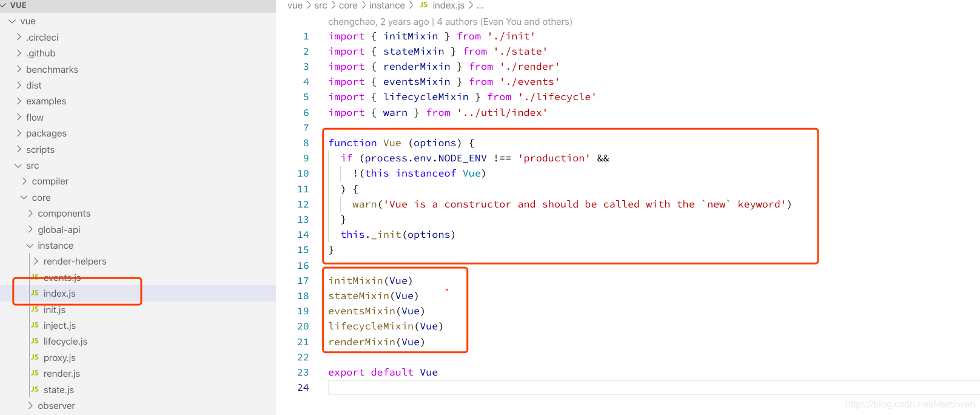Collapse the VUE explorer section
The image size is (980, 415).
click(4, 5)
